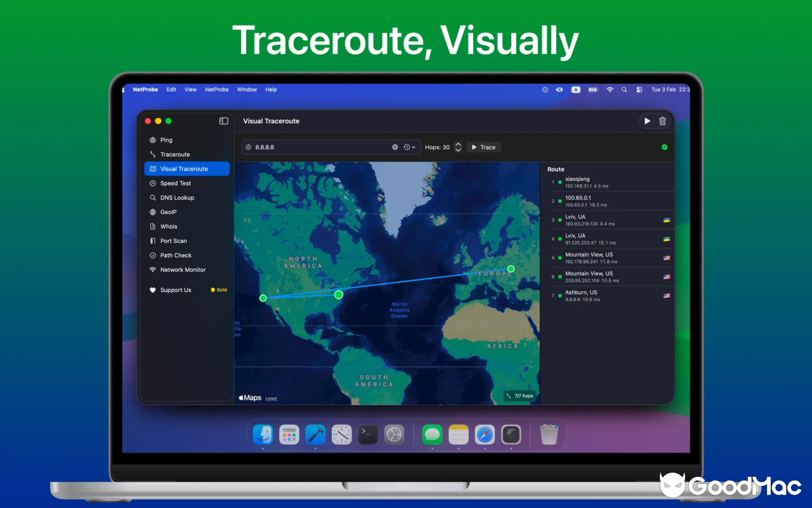Click the battery icon in menu bar
The width and height of the screenshot is (812, 508).
[x=593, y=90]
